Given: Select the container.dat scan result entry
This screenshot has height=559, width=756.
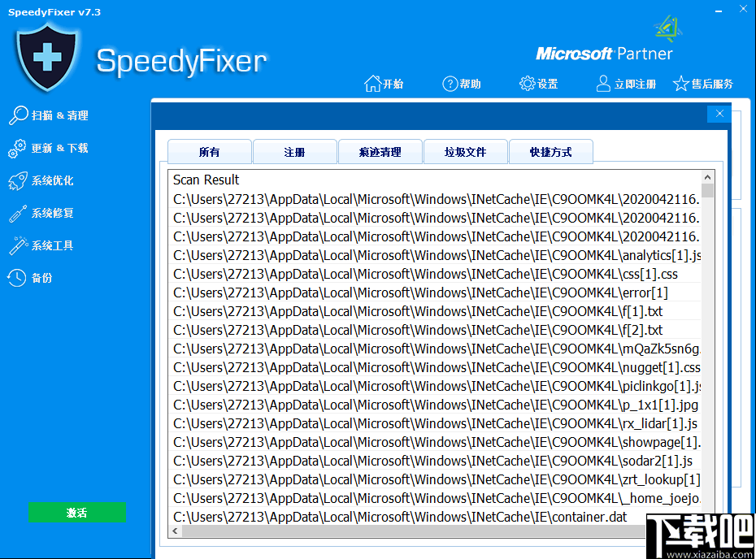Looking at the screenshot, I should (366, 516).
